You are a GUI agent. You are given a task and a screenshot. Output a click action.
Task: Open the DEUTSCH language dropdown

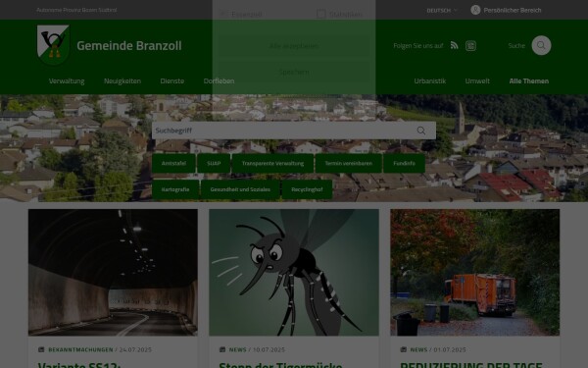pos(442,11)
